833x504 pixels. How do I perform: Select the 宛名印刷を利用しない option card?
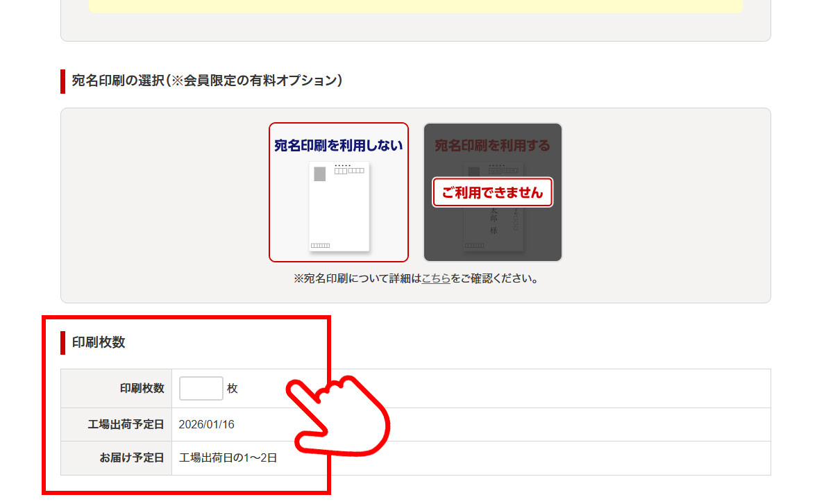(x=339, y=192)
